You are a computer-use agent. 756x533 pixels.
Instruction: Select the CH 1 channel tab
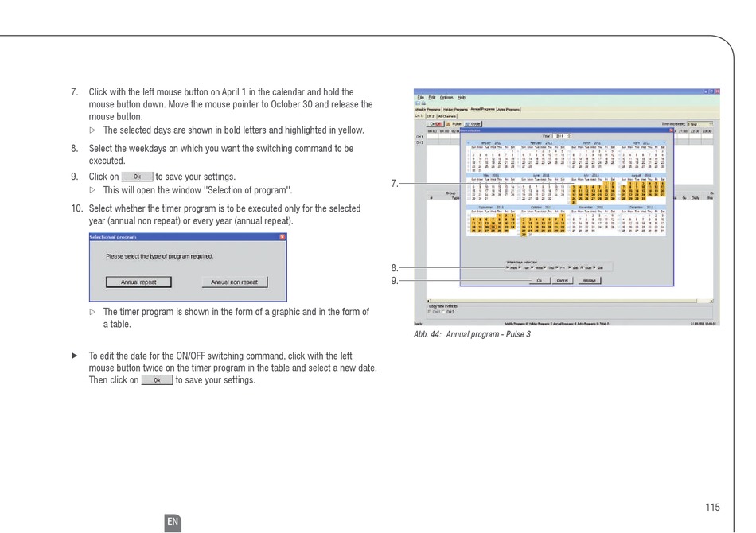pyautogui.click(x=419, y=115)
